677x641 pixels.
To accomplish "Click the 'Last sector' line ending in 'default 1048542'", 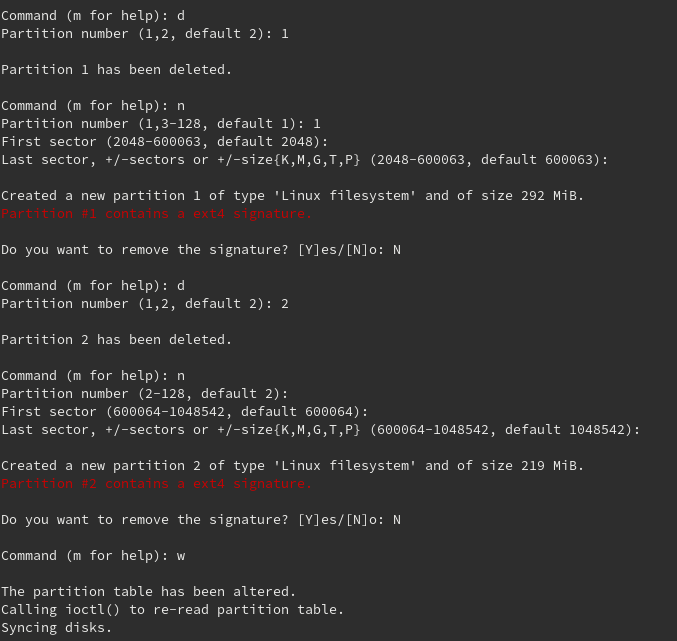I will click(320, 430).
